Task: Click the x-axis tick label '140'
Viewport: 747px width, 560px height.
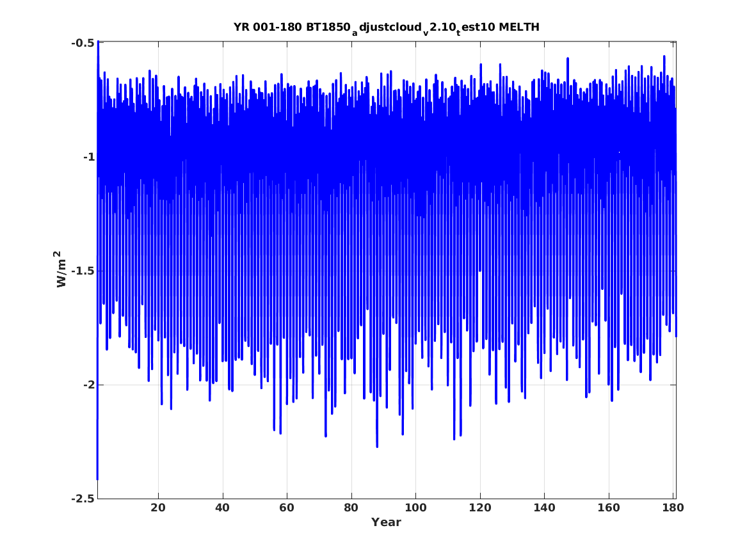Action: pyautogui.click(x=545, y=508)
